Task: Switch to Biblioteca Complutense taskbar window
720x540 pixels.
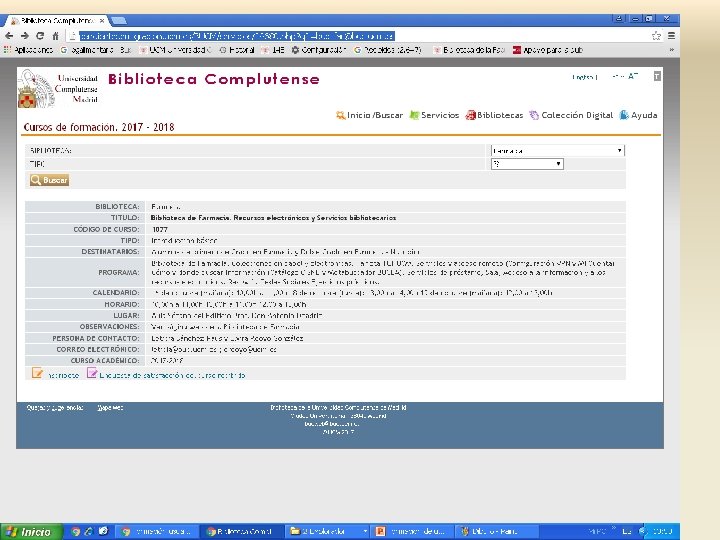Action: point(243,531)
